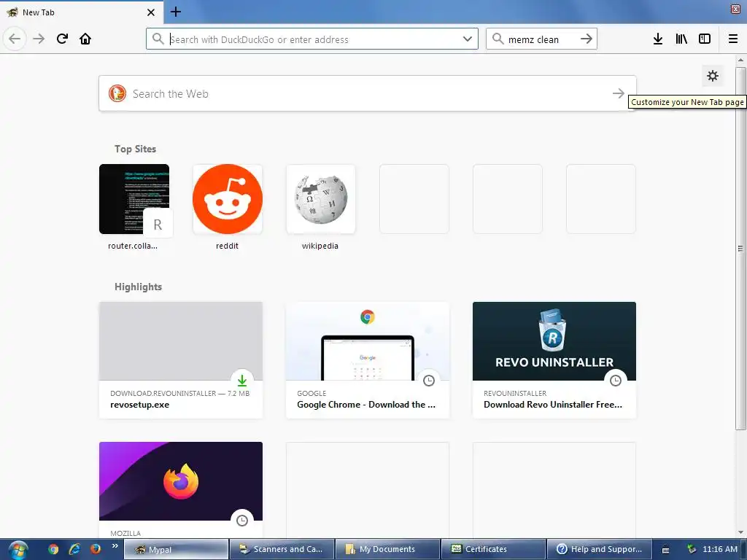747x560 pixels.
Task: Click the revosetup.exe file name
Action: coord(139,405)
